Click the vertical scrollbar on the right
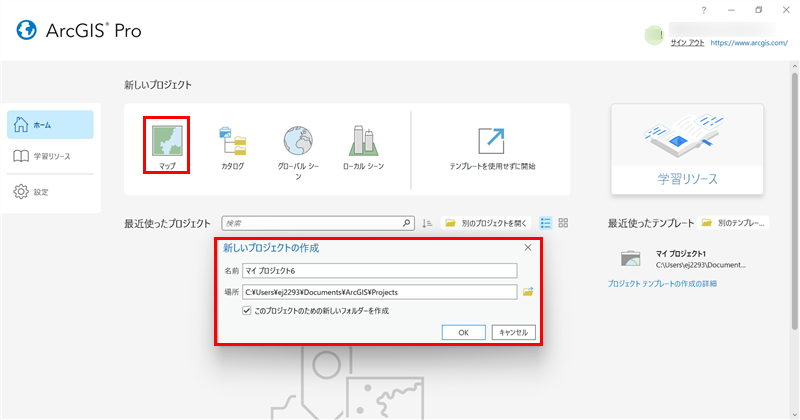 (794, 202)
